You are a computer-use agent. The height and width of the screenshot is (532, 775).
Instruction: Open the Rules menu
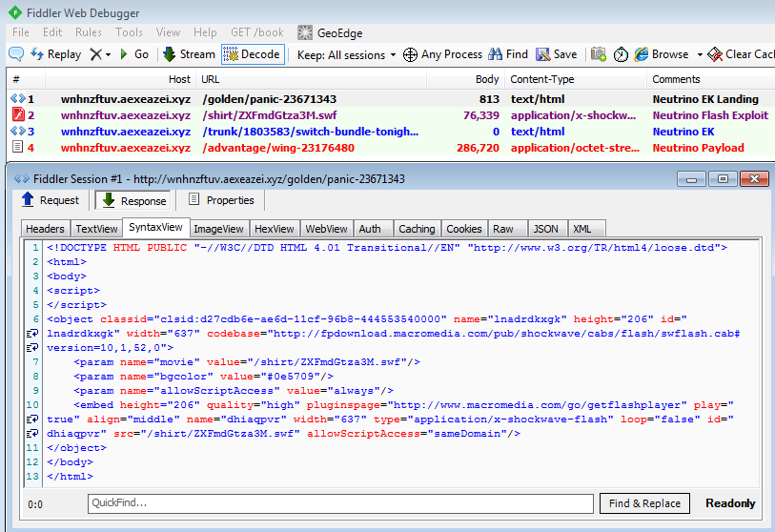89,32
